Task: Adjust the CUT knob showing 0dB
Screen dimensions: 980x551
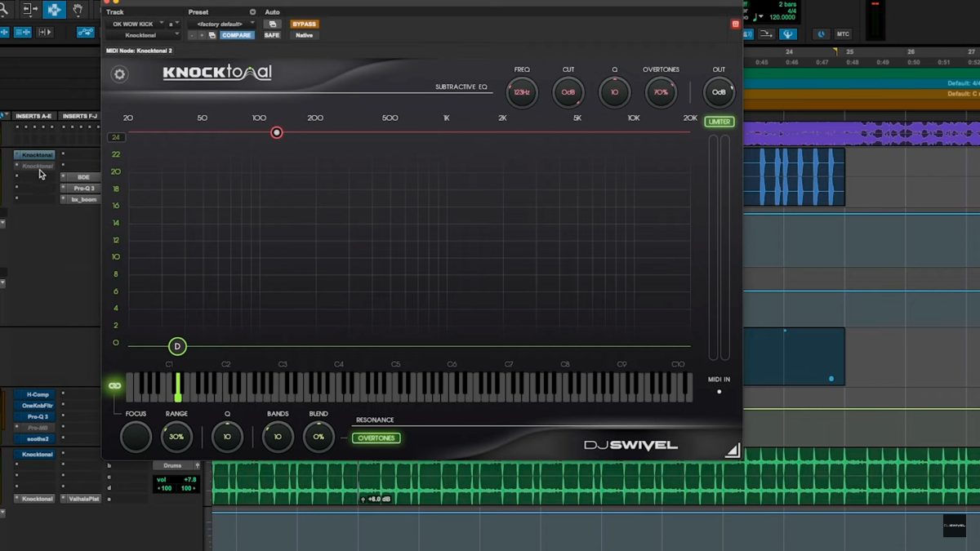Action: coord(568,92)
